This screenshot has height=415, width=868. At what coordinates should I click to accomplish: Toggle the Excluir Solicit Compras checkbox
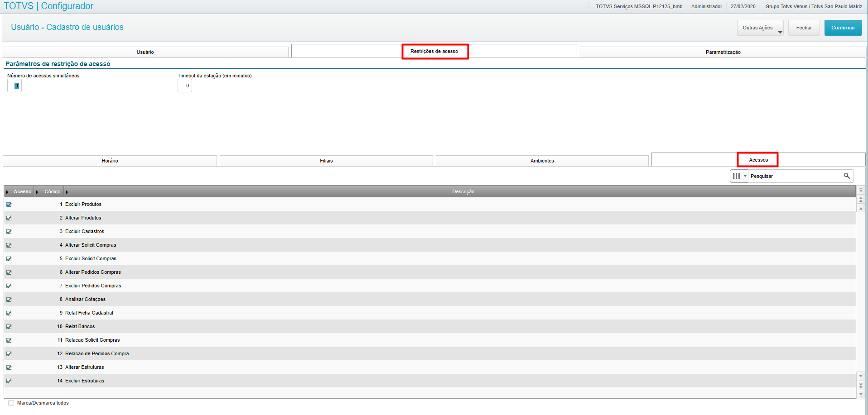click(9, 259)
